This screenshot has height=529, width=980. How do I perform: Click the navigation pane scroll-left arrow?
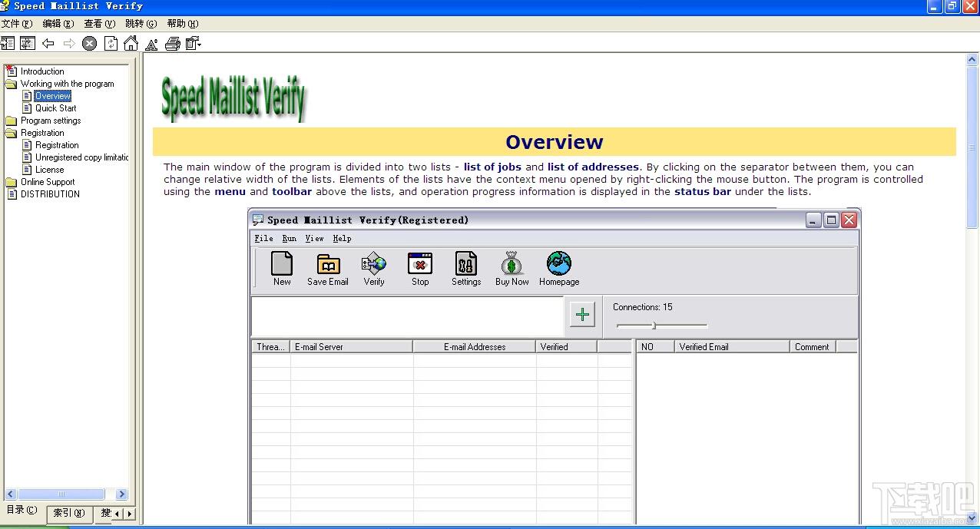pyautogui.click(x=10, y=494)
